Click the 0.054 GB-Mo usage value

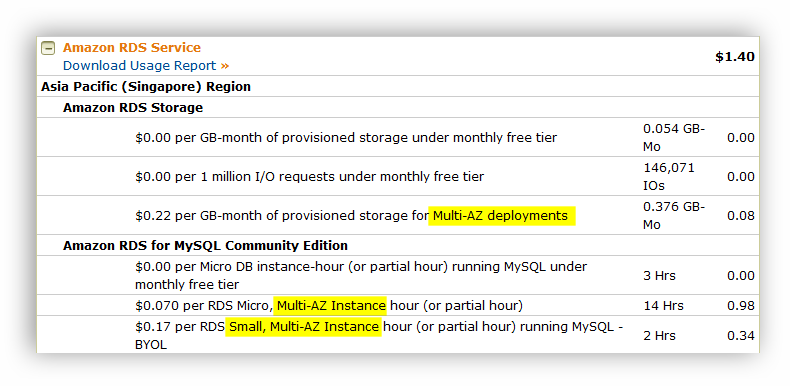[674, 138]
